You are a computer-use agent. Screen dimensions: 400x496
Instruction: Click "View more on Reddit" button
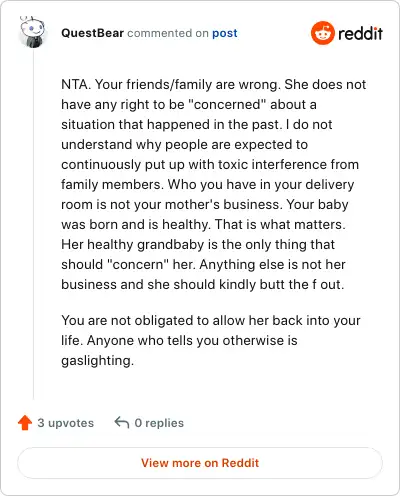(x=200, y=463)
